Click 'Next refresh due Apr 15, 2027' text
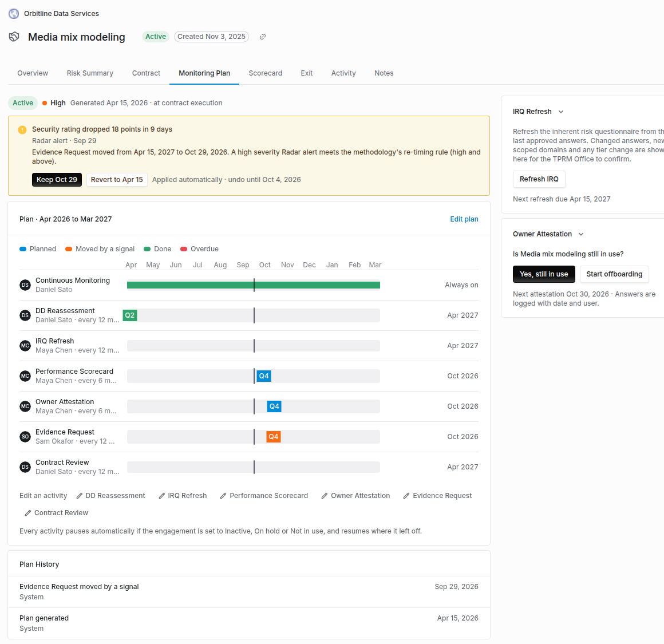Screen dimensions: 664x644 (x=562, y=199)
